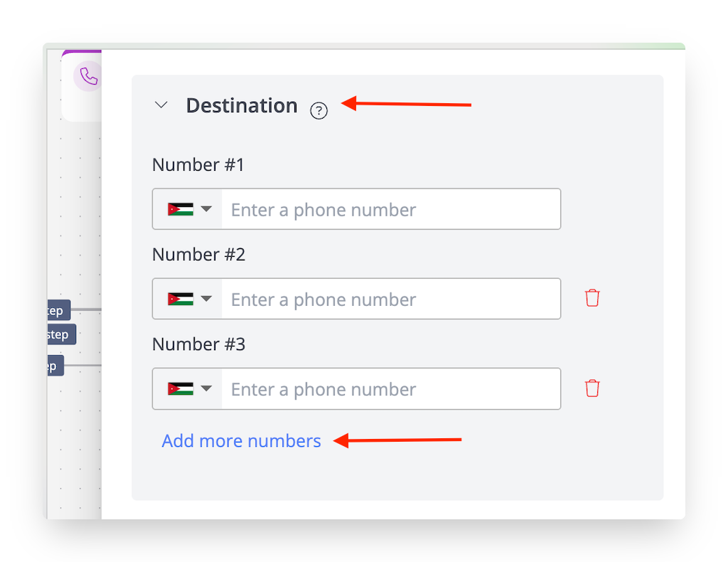Click the Jordan flag for Number #3
Viewport: 728px width, 562px height.
point(180,388)
